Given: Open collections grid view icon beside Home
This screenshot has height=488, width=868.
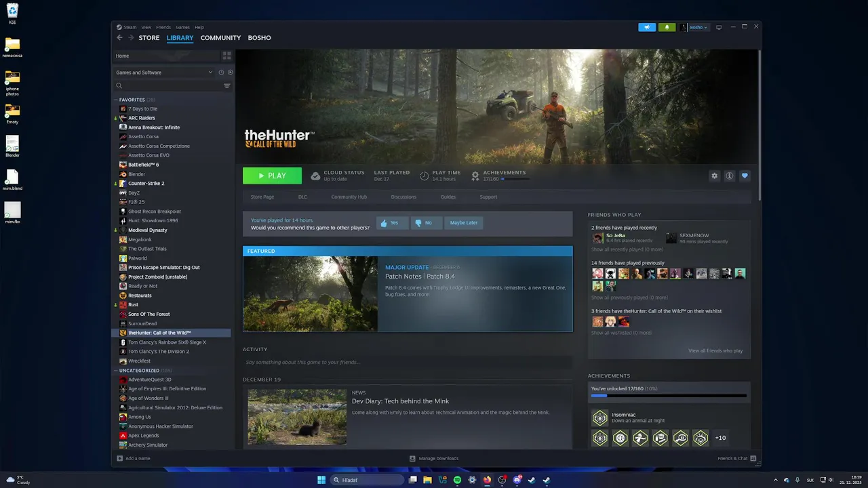Looking at the screenshot, I should click(x=226, y=56).
